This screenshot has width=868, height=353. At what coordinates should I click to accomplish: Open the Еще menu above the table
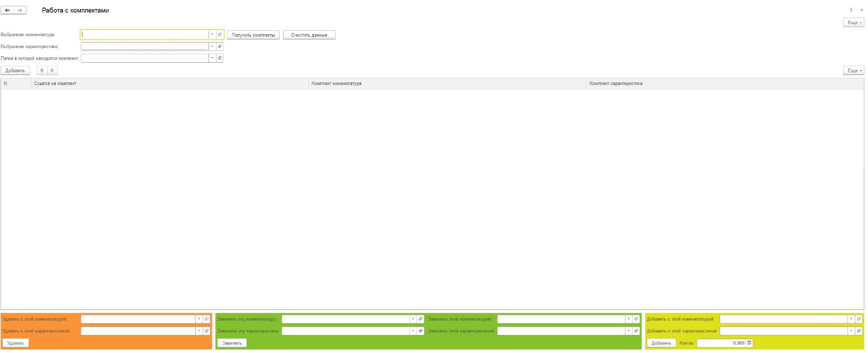(853, 70)
